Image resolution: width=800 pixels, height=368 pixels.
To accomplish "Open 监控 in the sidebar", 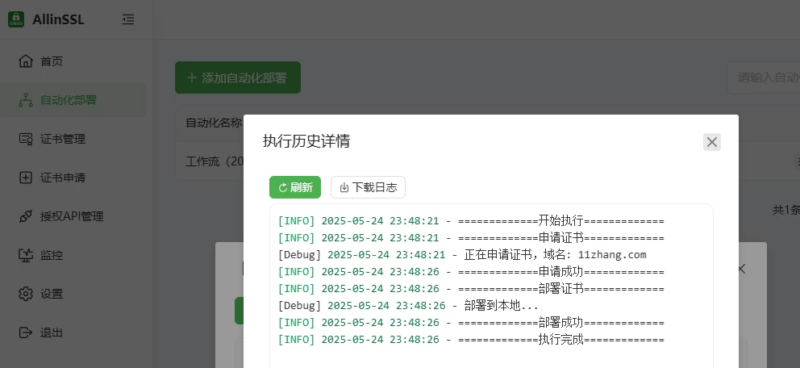I will click(73, 255).
